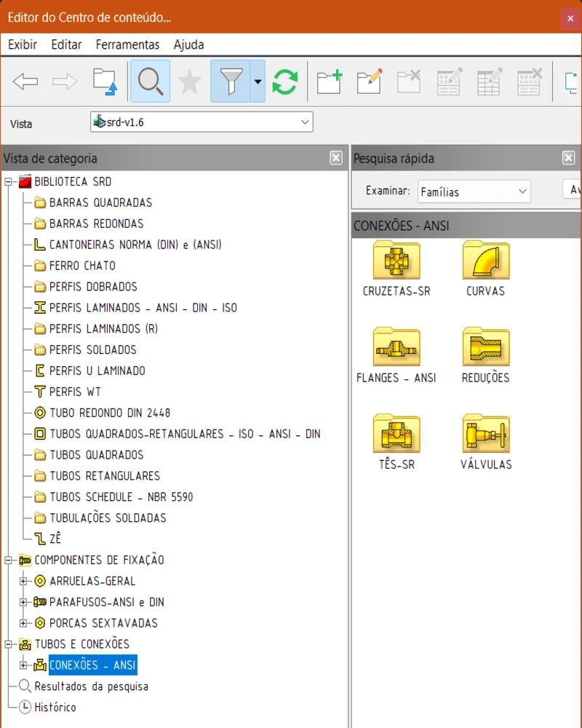Viewport: 582px width, 728px height.
Task: Collapse the BIBLIOTECA SRD tree node
Action: pyautogui.click(x=9, y=182)
